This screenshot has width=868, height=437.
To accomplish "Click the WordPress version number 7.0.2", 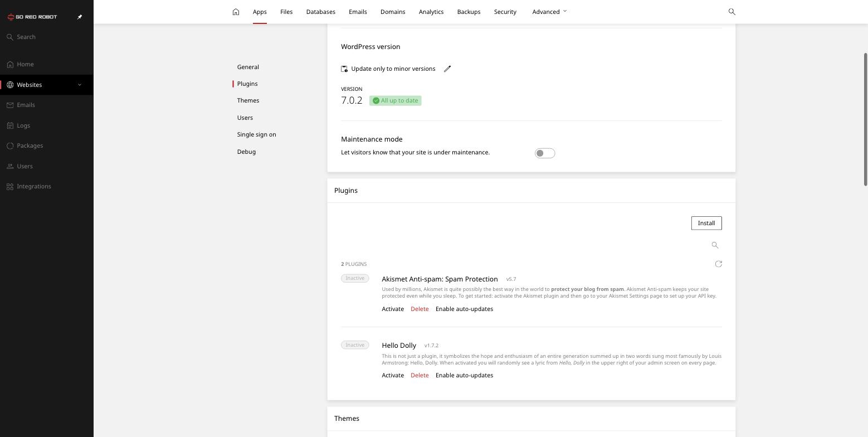I will 352,100.
